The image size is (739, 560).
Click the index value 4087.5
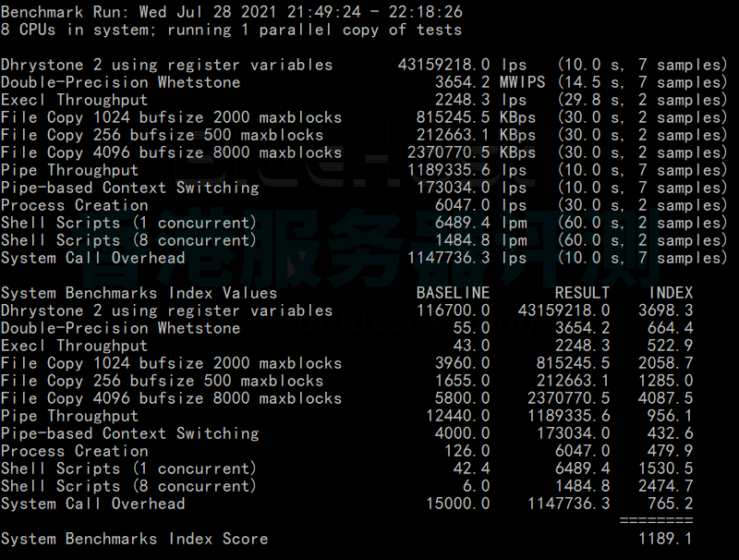[665, 398]
